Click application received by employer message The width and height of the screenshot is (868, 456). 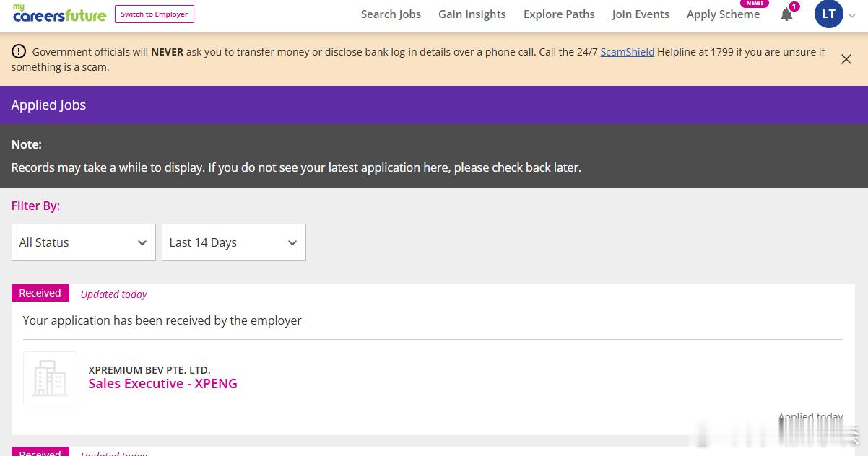[x=162, y=320]
